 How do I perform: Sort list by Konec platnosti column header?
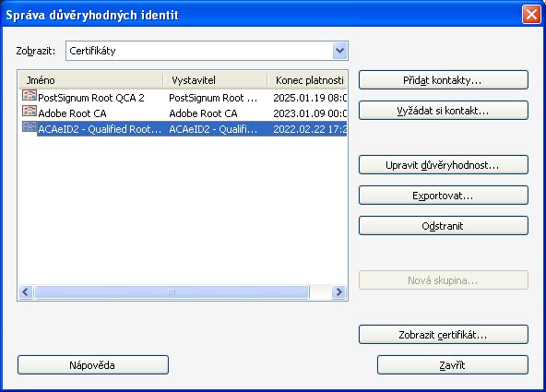(307, 80)
